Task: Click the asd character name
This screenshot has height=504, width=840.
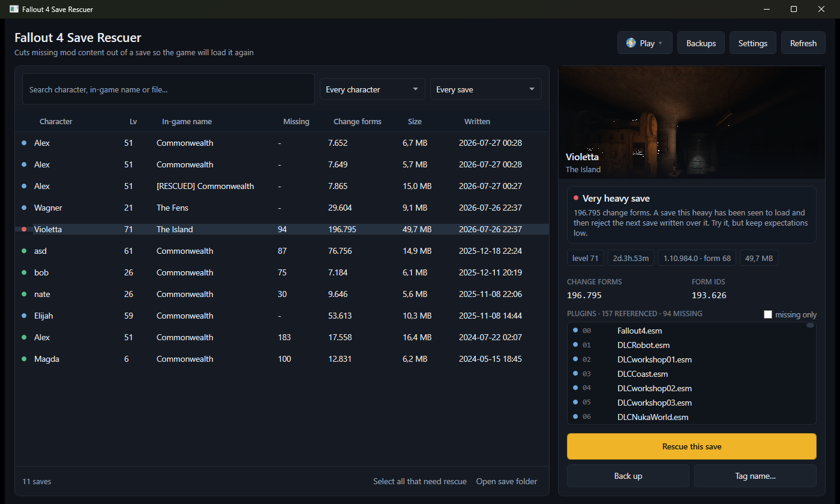Action: 41,251
